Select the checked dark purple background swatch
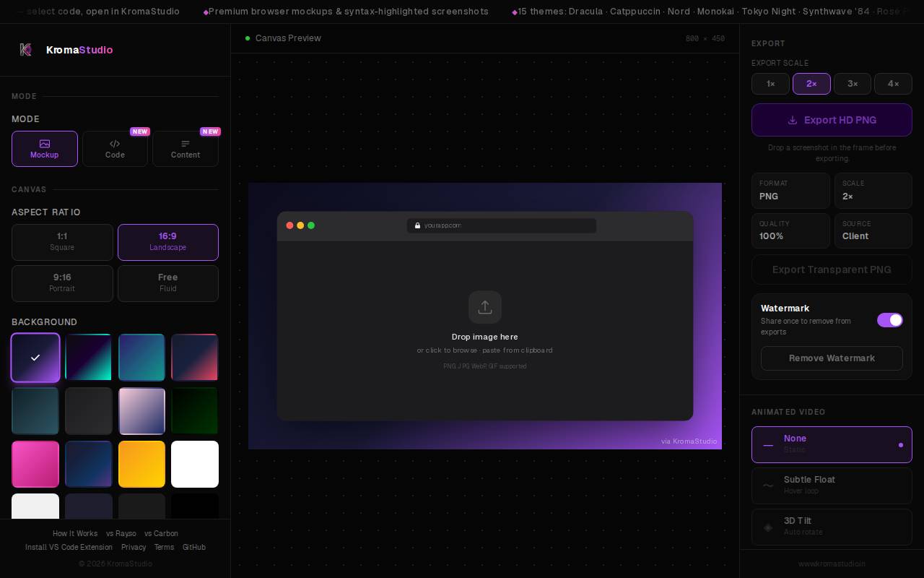Viewport: 924px width, 578px height. click(x=35, y=358)
